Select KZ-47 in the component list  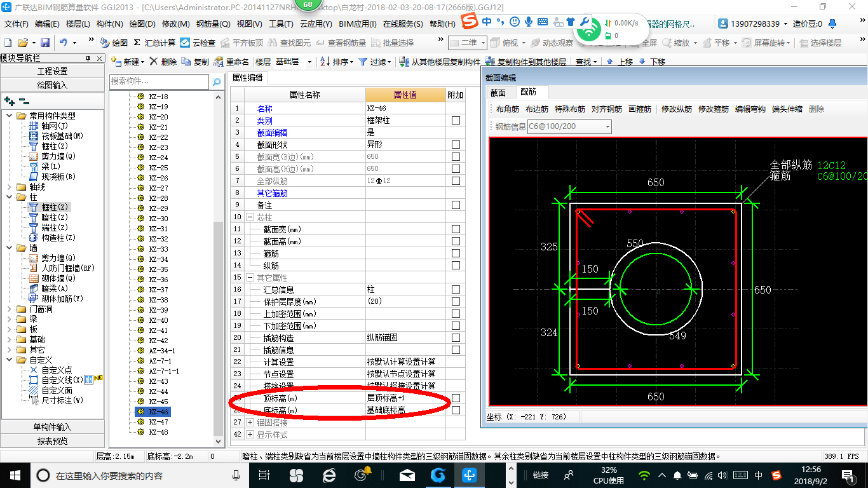pos(159,422)
